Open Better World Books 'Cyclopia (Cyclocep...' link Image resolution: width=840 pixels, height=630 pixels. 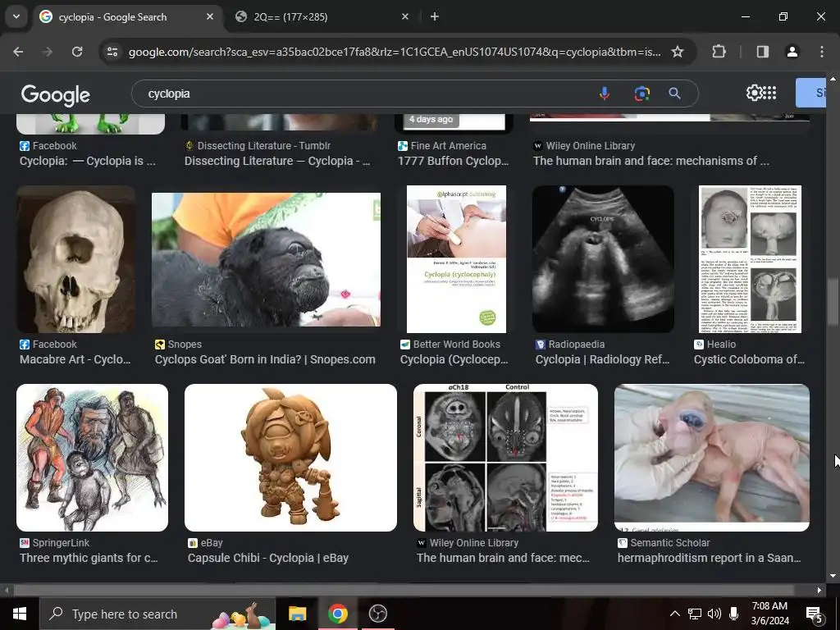coord(454,359)
